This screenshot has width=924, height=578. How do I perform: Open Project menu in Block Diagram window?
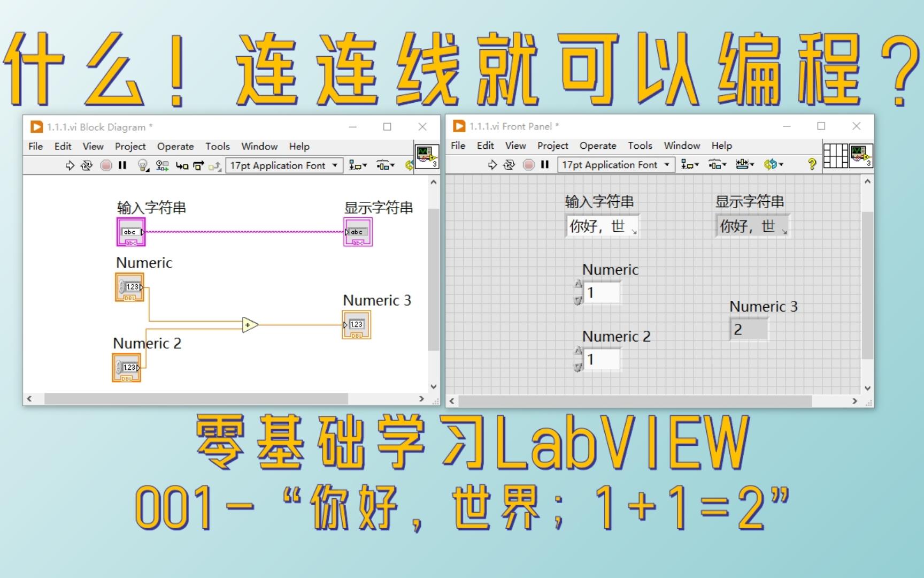click(130, 147)
